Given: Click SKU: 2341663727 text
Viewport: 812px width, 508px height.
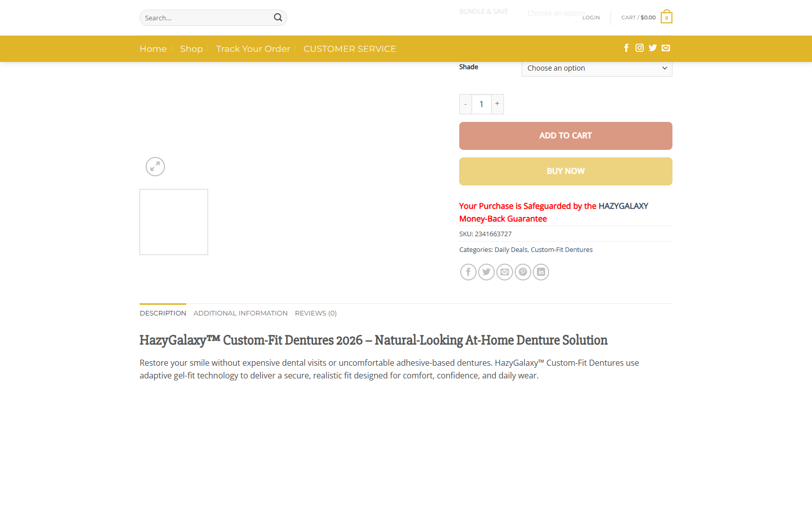Looking at the screenshot, I should [485, 234].
